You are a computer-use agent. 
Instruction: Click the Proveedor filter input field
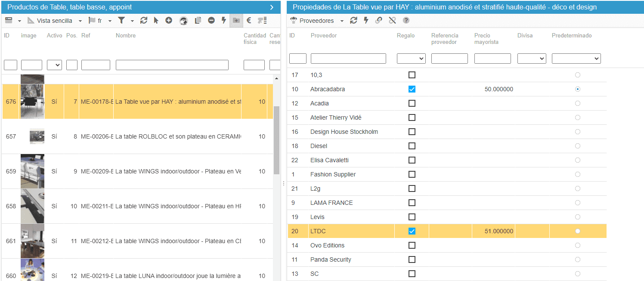pyautogui.click(x=348, y=59)
